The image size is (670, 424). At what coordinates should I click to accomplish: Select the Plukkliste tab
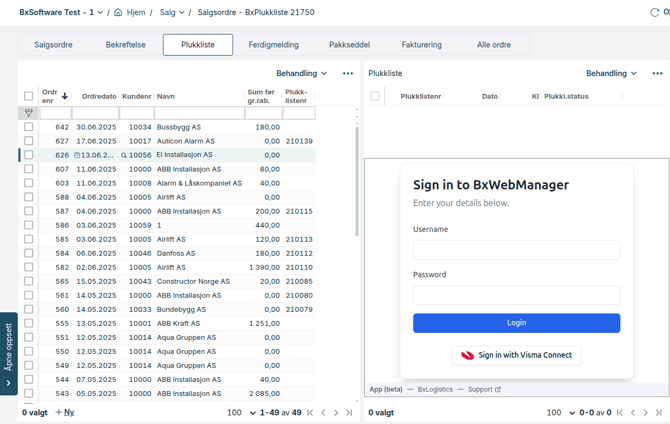tap(198, 45)
